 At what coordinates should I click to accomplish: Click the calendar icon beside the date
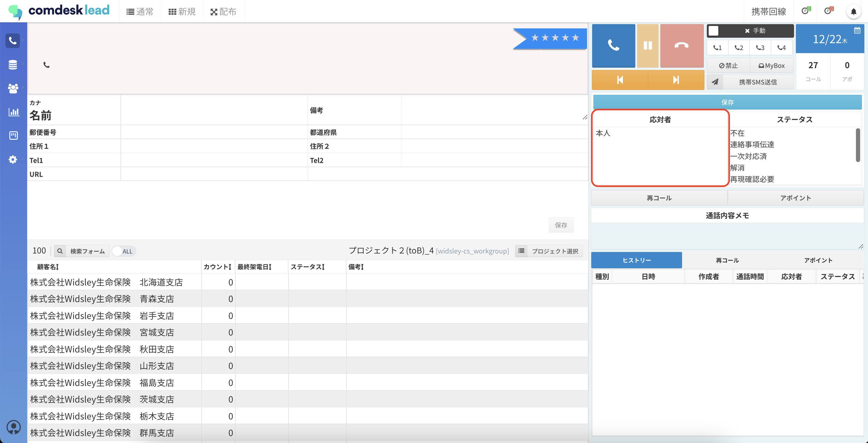pos(857,31)
